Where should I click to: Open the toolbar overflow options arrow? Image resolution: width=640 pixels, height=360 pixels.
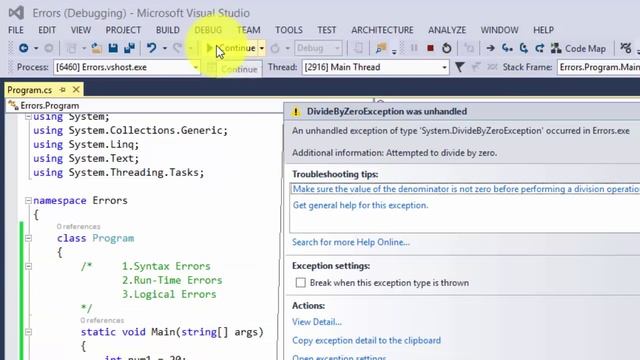pyautogui.click(x=394, y=51)
